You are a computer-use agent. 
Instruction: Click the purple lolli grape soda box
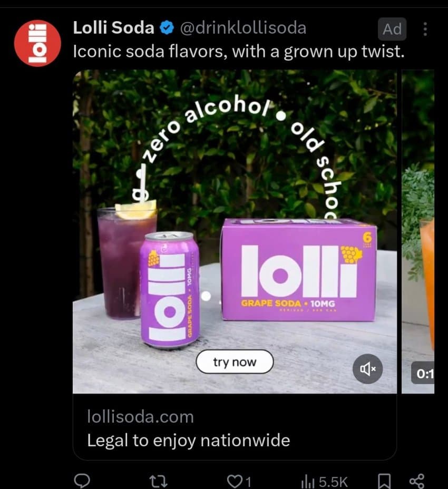(299, 270)
